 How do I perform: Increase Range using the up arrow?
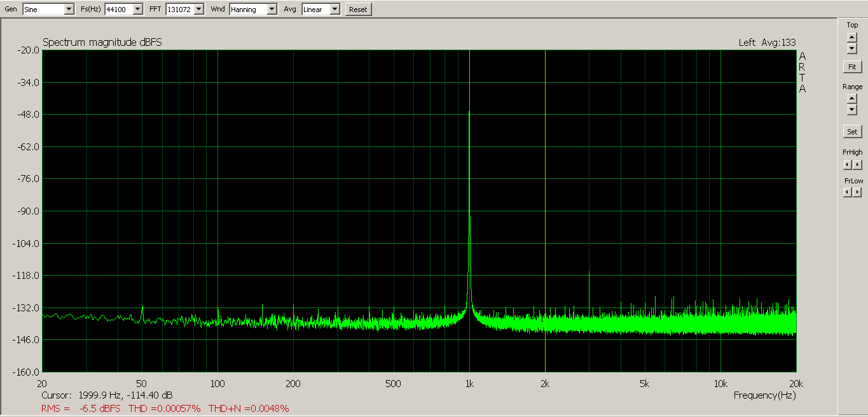tap(852, 99)
